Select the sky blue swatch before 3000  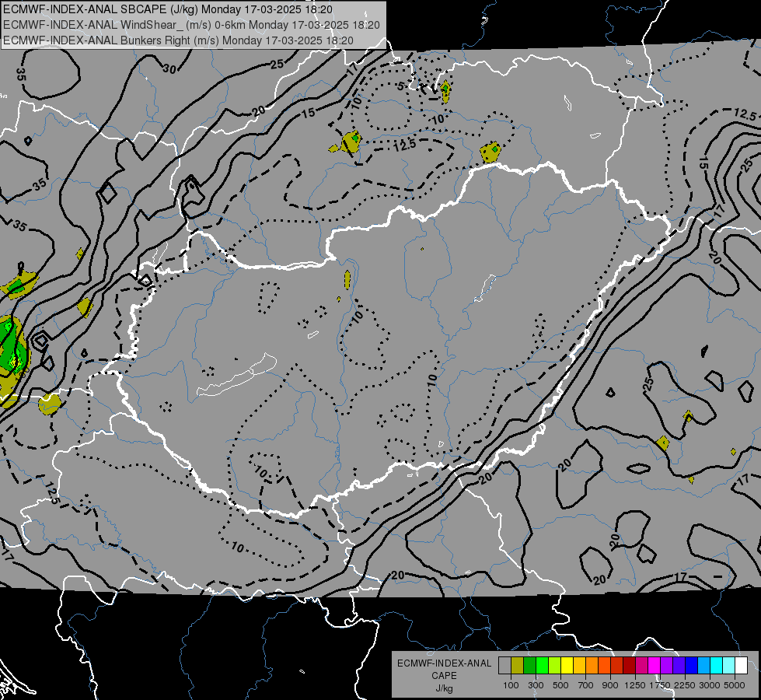tap(704, 666)
